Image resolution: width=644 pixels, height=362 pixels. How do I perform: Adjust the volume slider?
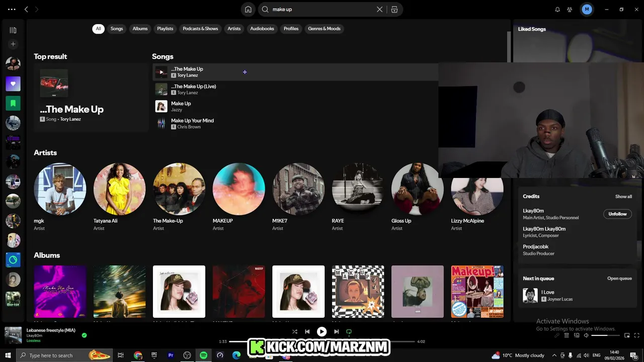click(606, 335)
